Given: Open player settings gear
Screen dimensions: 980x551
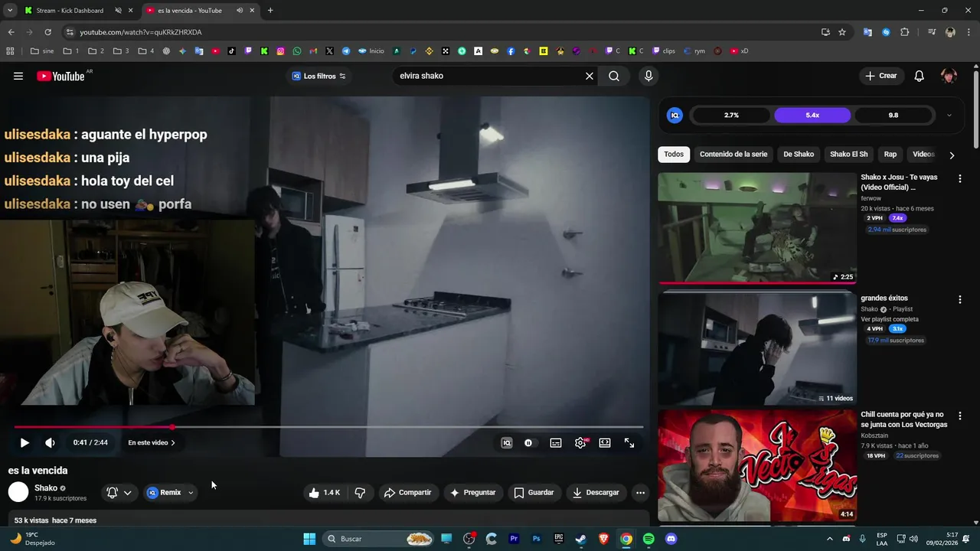Looking at the screenshot, I should 580,442.
